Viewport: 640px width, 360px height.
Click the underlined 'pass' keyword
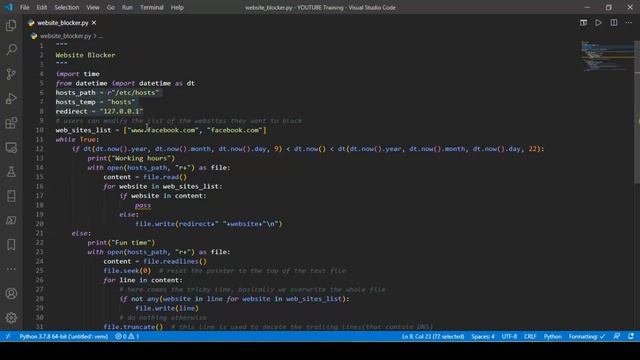(143, 205)
